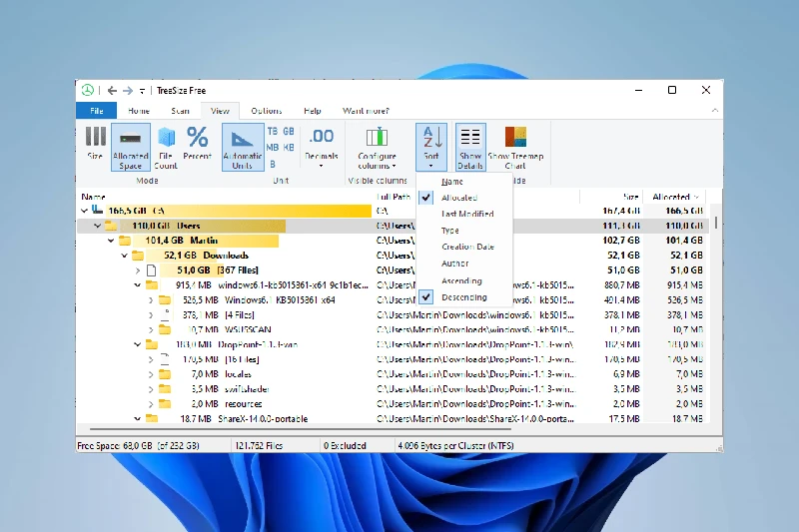Screen dimensions: 799x532
Task: Collapse the Users folder
Action: click(97, 226)
